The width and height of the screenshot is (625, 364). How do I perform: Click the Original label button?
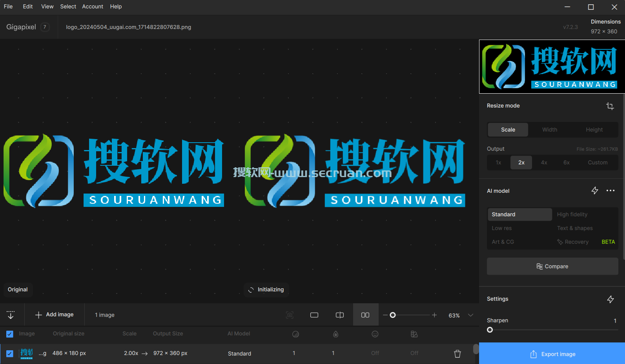[x=18, y=290]
